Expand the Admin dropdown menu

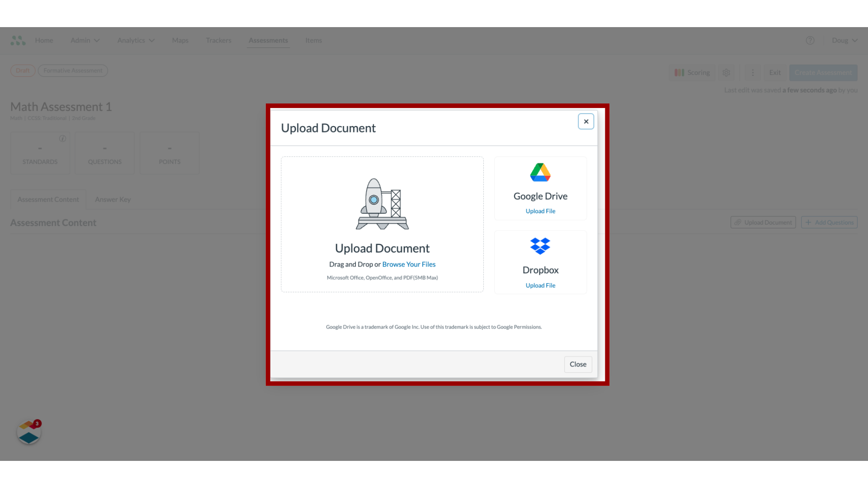click(85, 40)
